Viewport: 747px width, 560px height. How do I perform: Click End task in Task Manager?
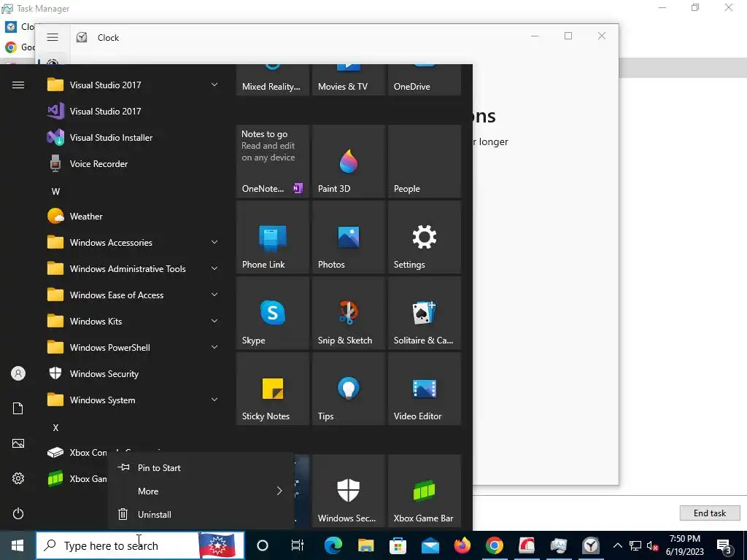[x=709, y=513]
